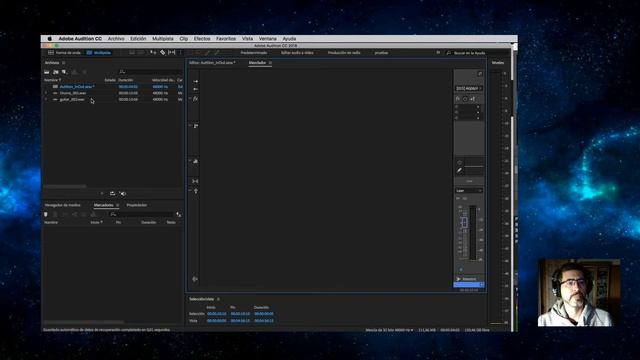Select the Editar audio a vídeo workspace
Viewport: 640px width, 360px height.
pyautogui.click(x=297, y=53)
